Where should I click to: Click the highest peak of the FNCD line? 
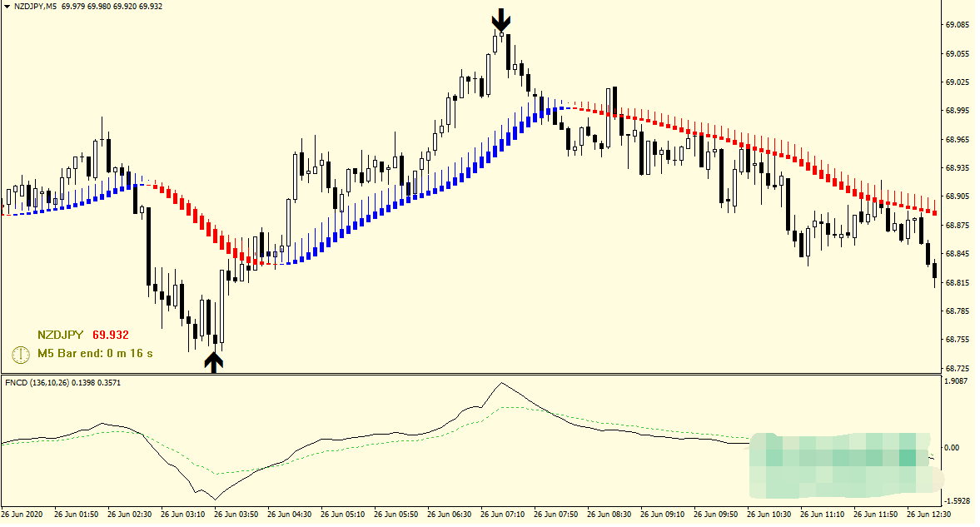(x=500, y=383)
